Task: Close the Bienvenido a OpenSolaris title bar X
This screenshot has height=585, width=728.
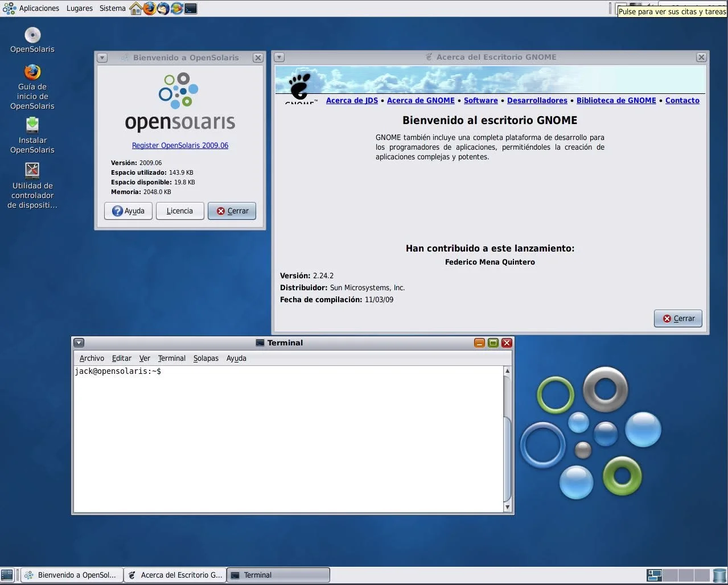Action: pyautogui.click(x=258, y=57)
